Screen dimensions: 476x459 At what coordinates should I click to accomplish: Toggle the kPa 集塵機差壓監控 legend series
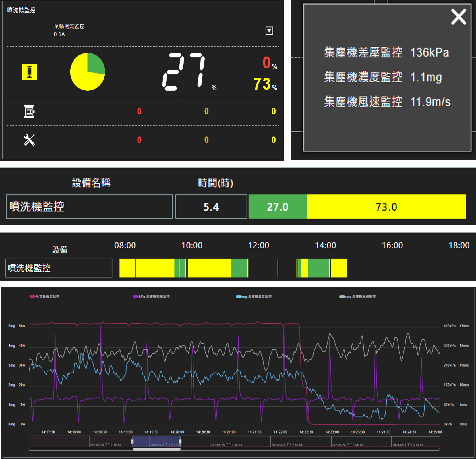click(151, 296)
